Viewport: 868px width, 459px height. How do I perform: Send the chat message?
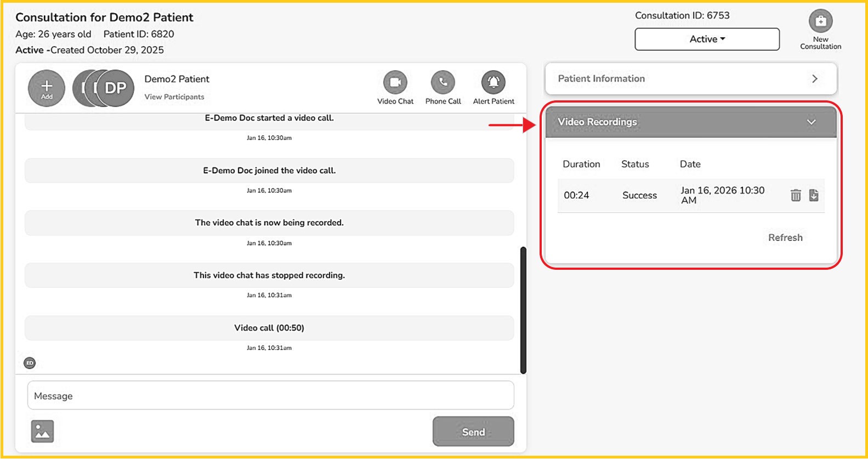(x=473, y=432)
